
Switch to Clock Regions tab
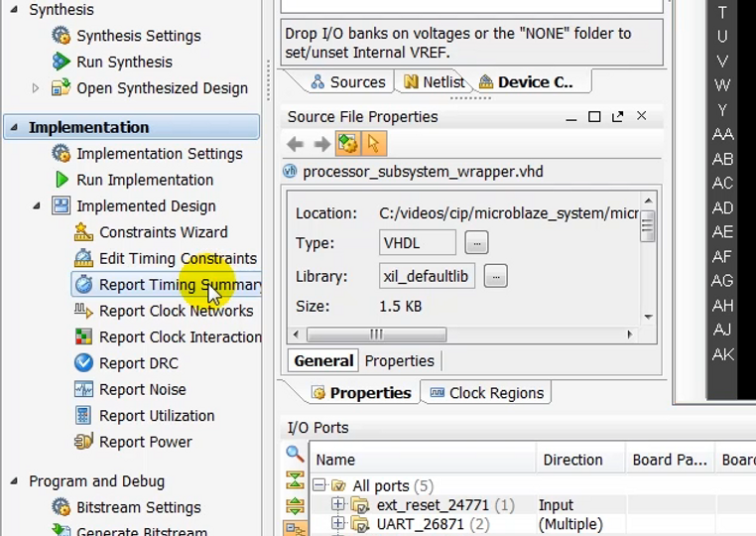[487, 393]
